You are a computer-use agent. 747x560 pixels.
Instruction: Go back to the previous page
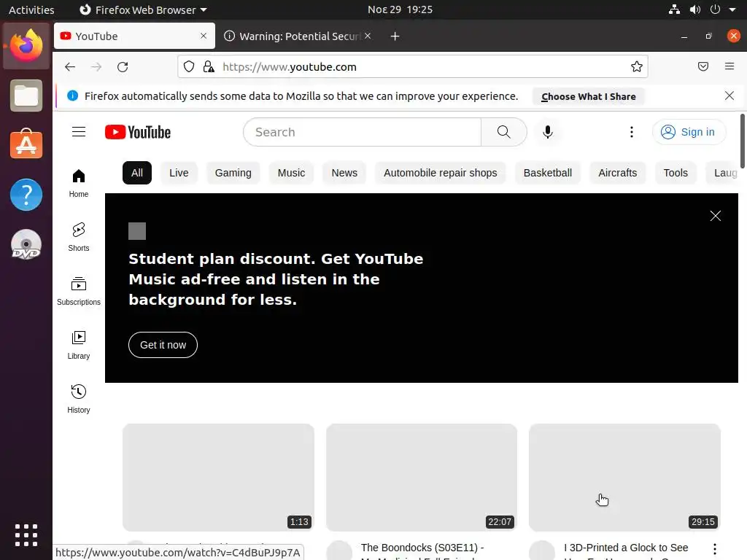[70, 66]
